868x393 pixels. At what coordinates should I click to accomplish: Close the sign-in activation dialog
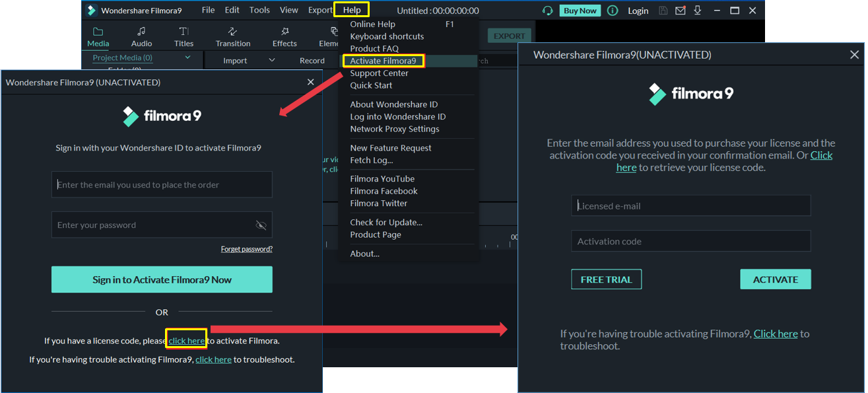pyautogui.click(x=311, y=82)
